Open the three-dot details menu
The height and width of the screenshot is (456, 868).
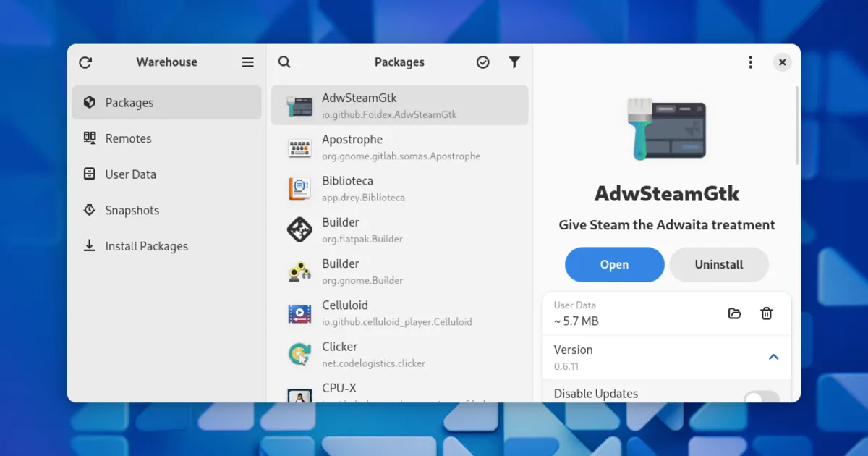[751, 62]
